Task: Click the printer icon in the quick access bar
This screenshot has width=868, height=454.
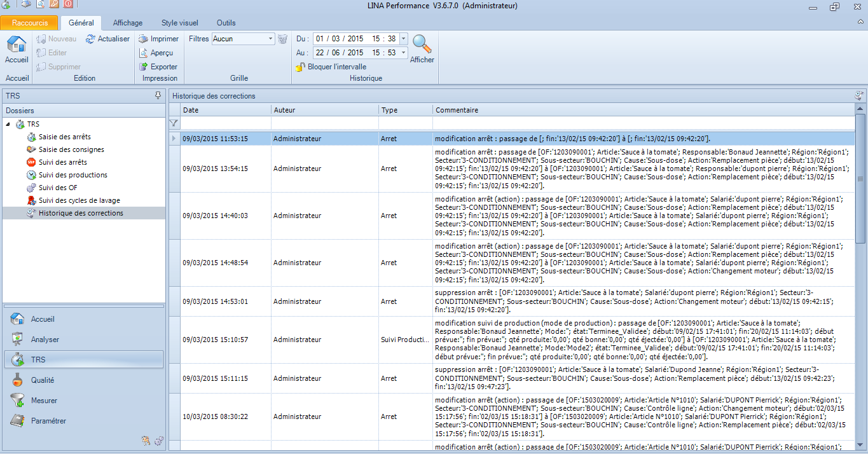Action: click(x=25, y=5)
